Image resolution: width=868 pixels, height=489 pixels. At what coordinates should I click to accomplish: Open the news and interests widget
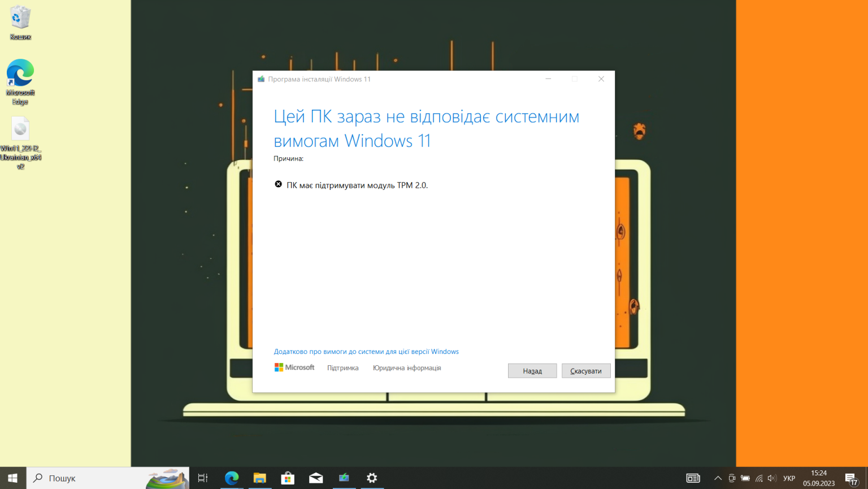[692, 478]
